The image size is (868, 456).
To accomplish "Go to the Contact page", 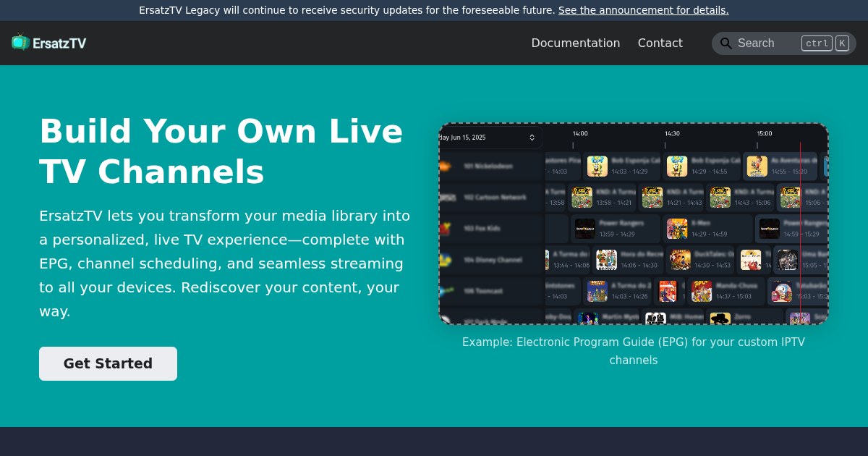I will tap(660, 43).
